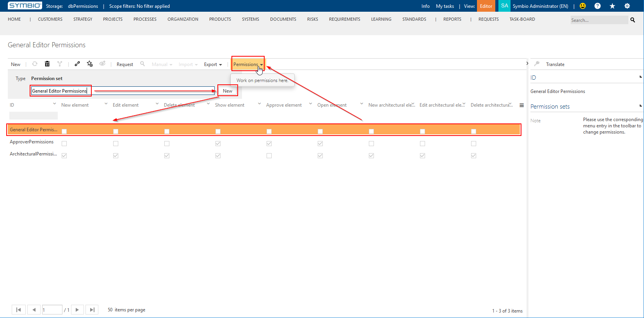Click the New toolbar button

point(16,64)
